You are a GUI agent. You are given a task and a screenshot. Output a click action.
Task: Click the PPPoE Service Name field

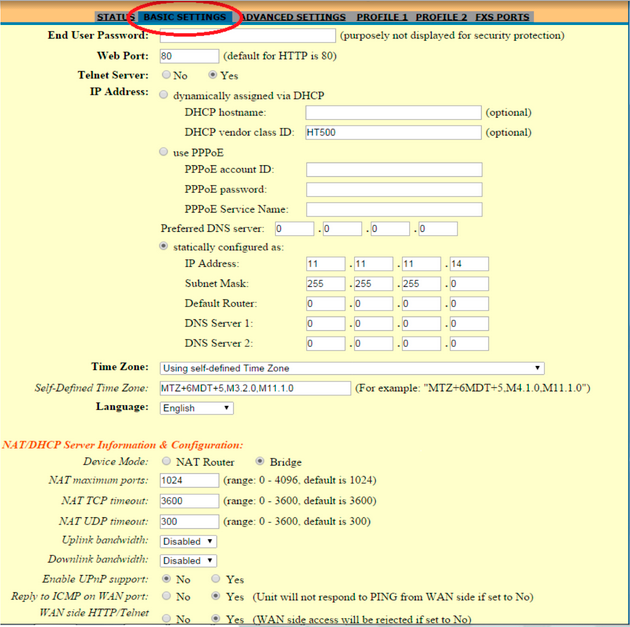click(394, 209)
